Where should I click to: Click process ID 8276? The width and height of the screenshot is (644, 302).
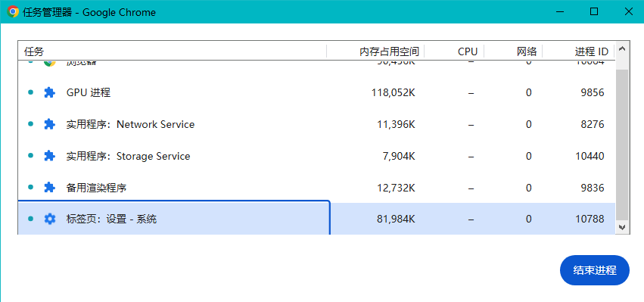[x=593, y=124]
